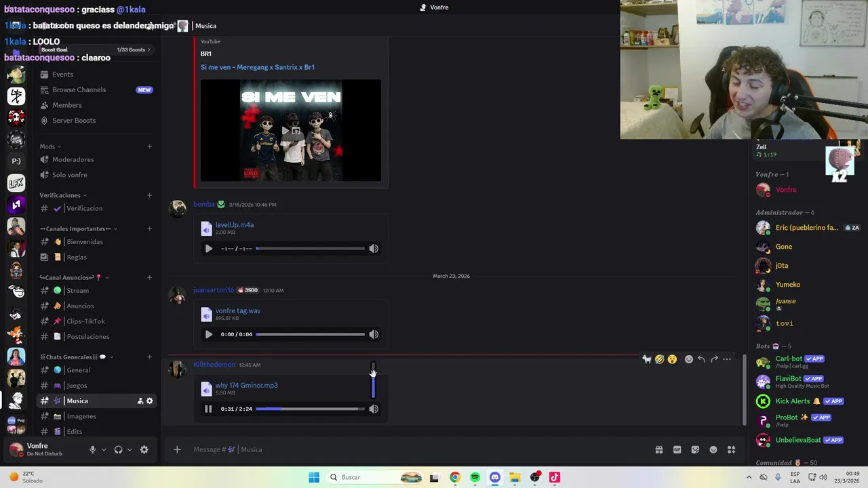Adjust the vertical volume slider above Gminor player

click(373, 380)
